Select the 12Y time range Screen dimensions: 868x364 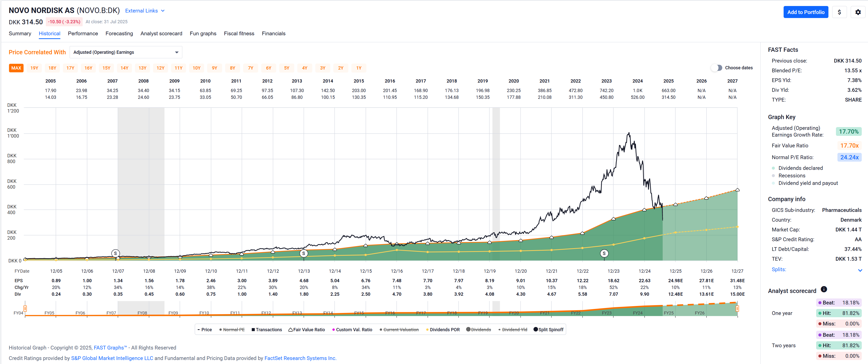[x=160, y=68]
